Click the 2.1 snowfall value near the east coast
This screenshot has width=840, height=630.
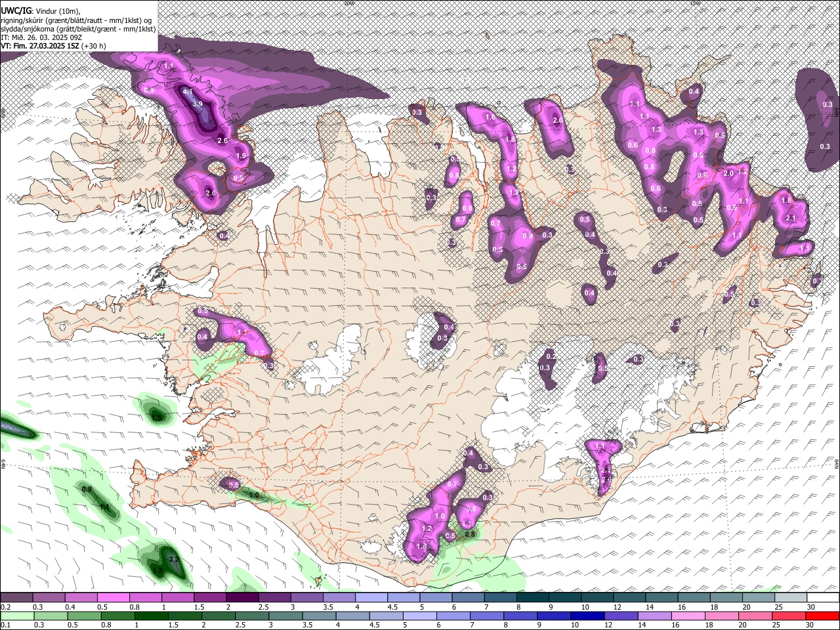tap(791, 218)
